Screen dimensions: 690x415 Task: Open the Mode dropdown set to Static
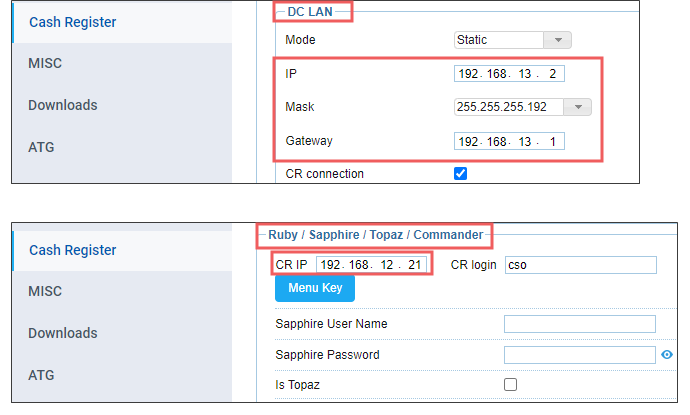pyautogui.click(x=512, y=40)
